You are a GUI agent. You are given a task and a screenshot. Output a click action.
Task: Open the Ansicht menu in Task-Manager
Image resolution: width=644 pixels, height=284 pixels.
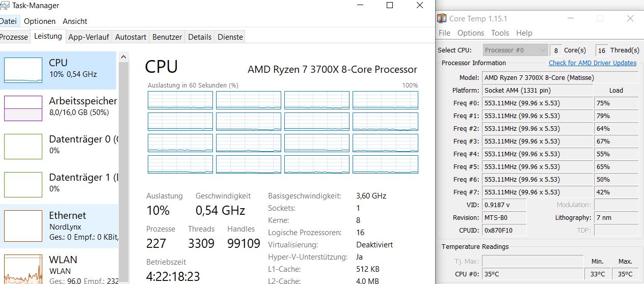click(x=75, y=21)
